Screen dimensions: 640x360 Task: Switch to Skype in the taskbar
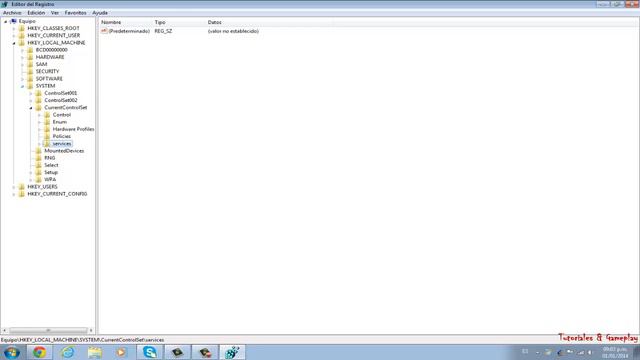tap(150, 352)
